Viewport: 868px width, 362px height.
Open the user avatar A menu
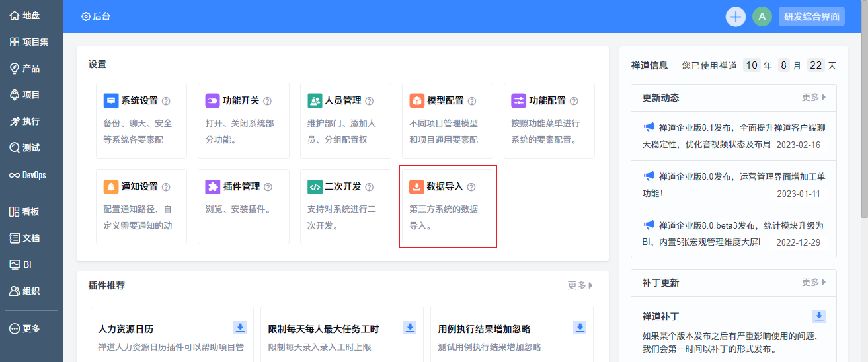pyautogui.click(x=762, y=17)
